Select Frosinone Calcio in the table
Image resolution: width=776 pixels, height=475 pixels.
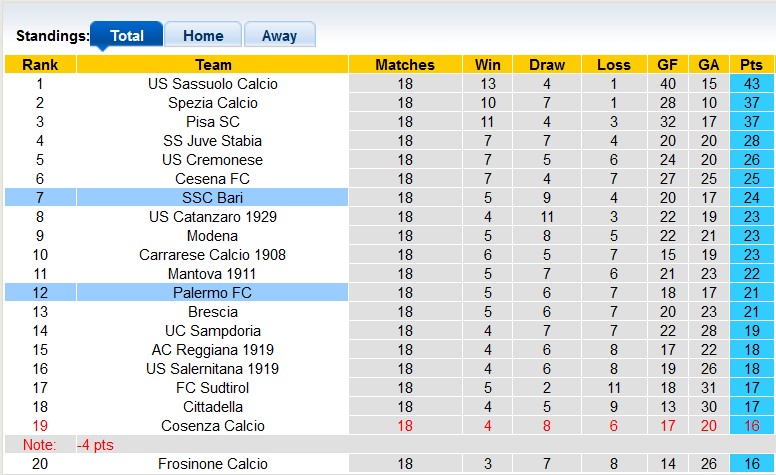click(212, 464)
